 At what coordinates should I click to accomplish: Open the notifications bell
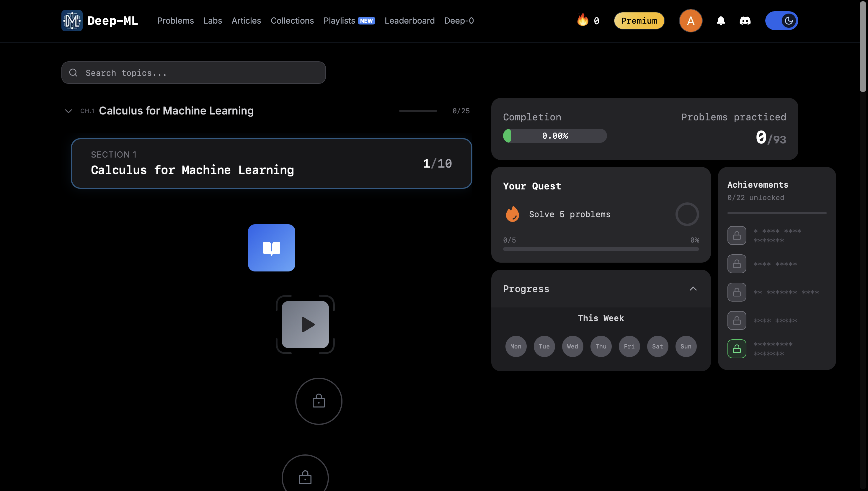(x=721, y=21)
